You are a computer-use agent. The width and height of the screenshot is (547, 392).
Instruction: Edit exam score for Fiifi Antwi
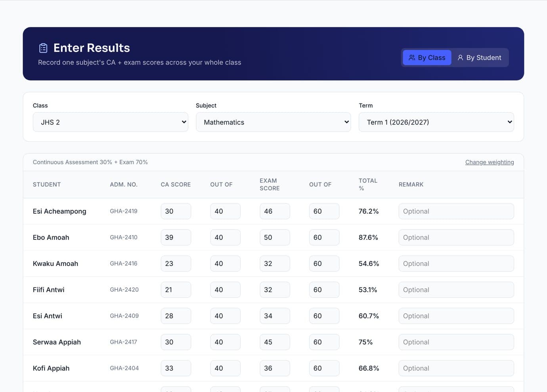pyautogui.click(x=275, y=290)
